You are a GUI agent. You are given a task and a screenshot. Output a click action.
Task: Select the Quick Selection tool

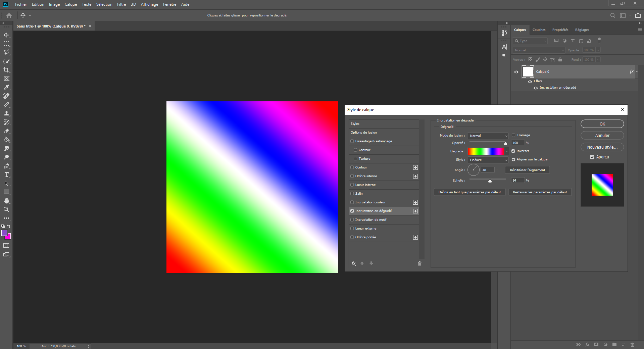tap(6, 61)
